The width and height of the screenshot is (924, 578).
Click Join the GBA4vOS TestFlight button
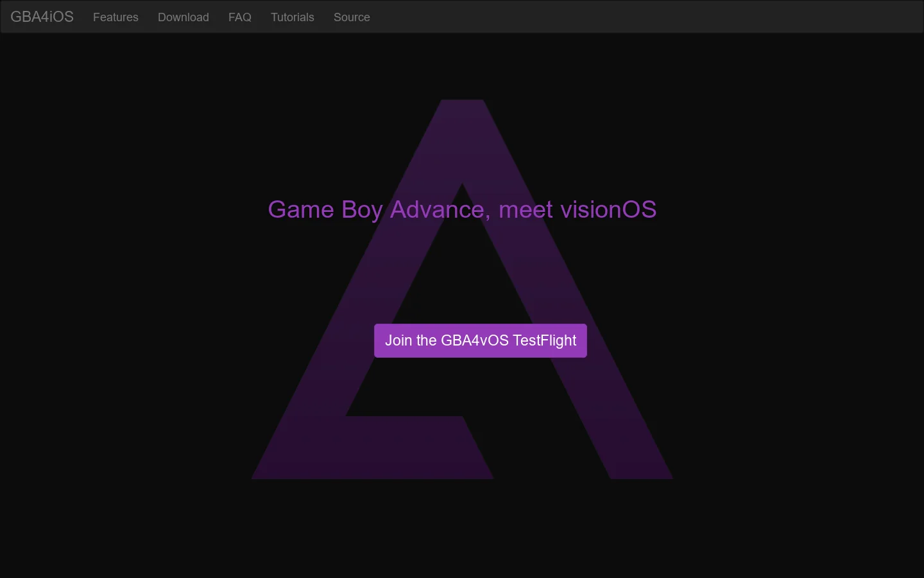point(481,340)
